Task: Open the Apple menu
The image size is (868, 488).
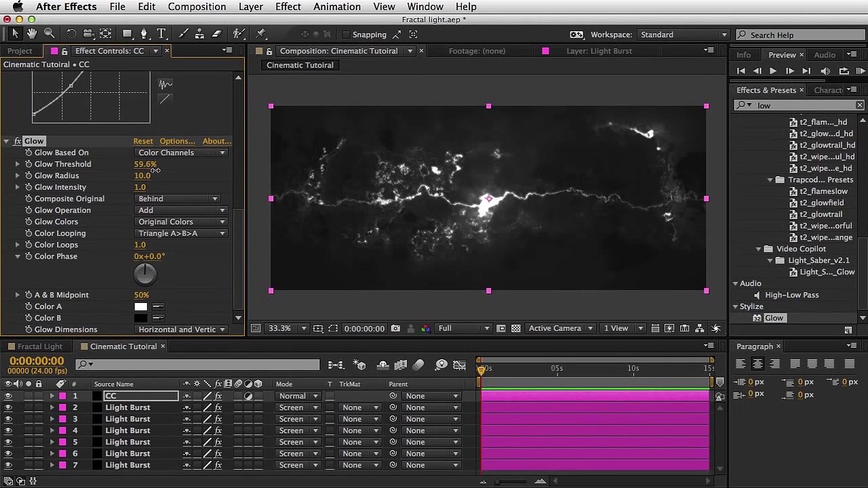Action: pos(18,7)
